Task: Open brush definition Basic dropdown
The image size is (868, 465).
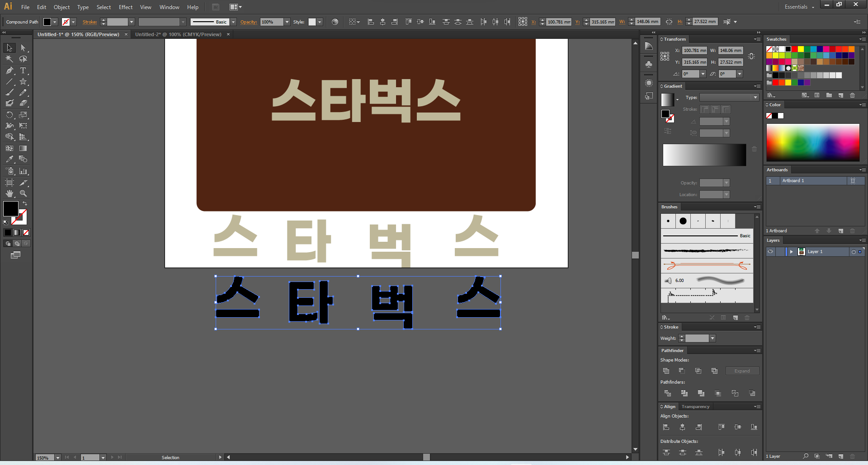Action: 233,22
